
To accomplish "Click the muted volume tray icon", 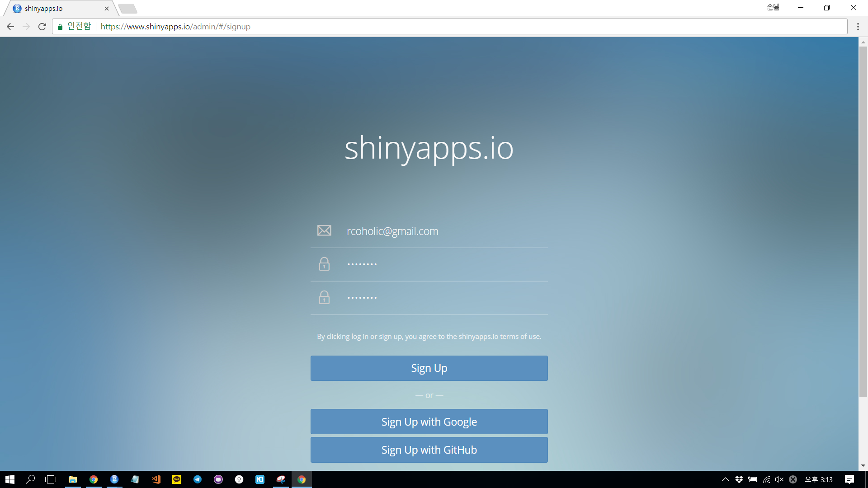I will coord(779,479).
